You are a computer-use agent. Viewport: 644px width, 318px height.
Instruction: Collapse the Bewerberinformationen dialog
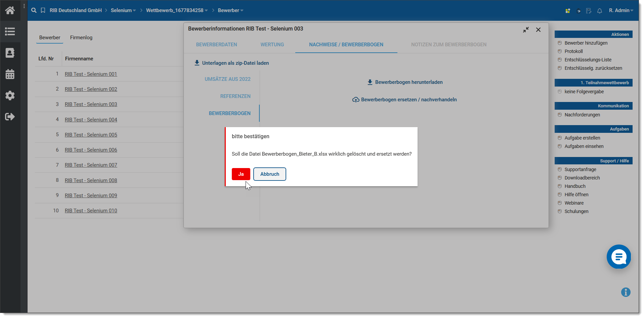pos(526,30)
